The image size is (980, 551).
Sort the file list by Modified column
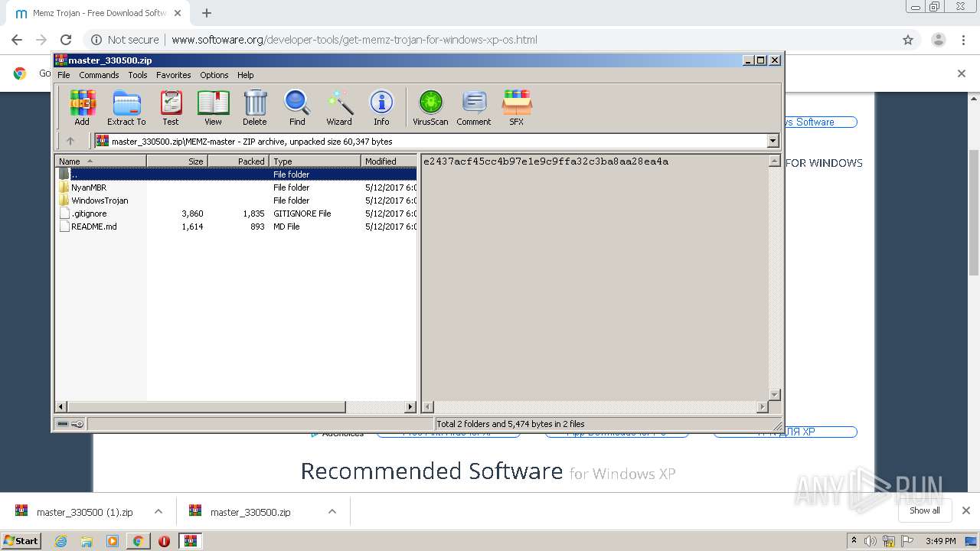tap(389, 161)
